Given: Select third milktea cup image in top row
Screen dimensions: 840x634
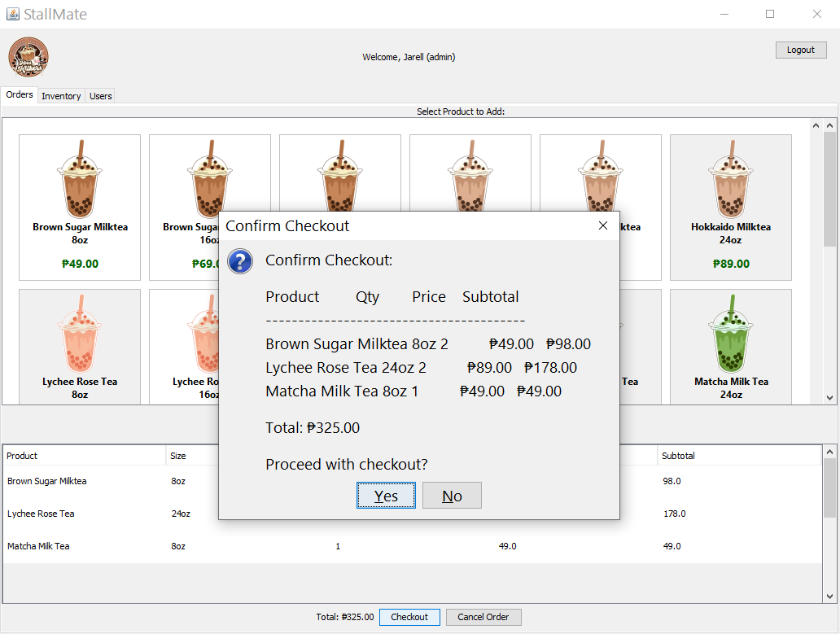Looking at the screenshot, I should [340, 175].
